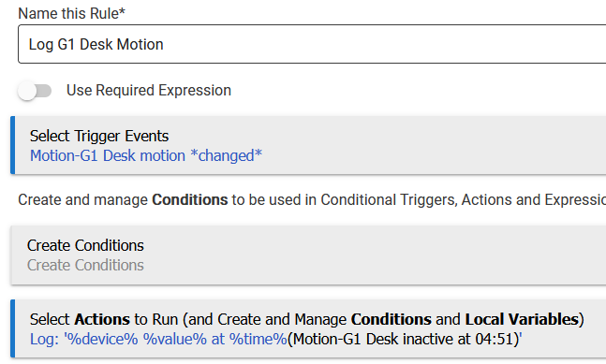This screenshot has height=364, width=606.
Task: Click the black Create Conditions heading
Action: point(85,245)
